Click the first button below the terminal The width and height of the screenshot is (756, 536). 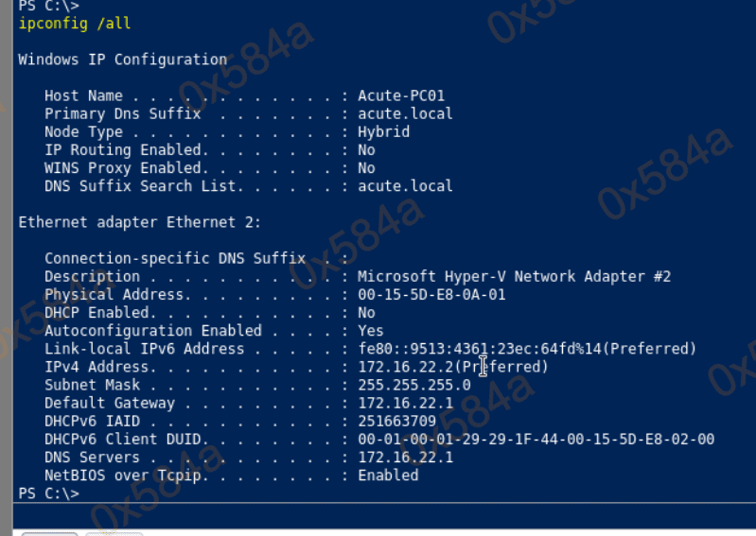(x=49, y=533)
